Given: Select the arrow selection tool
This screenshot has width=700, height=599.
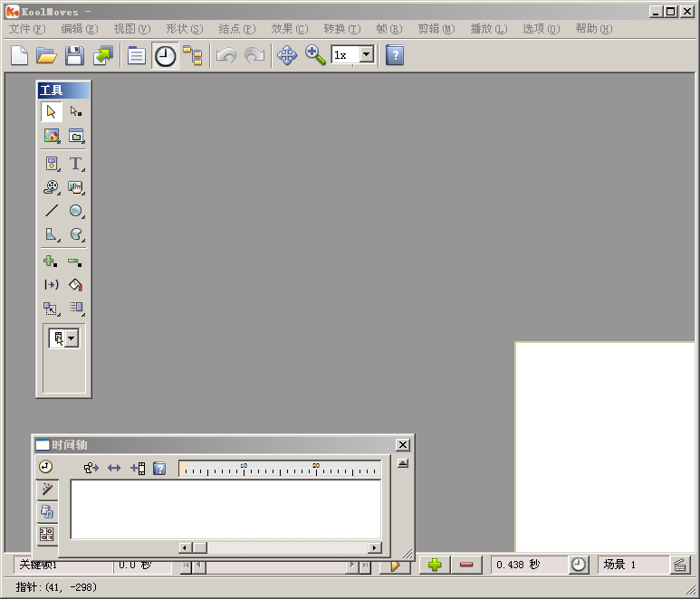Looking at the screenshot, I should click(x=52, y=111).
